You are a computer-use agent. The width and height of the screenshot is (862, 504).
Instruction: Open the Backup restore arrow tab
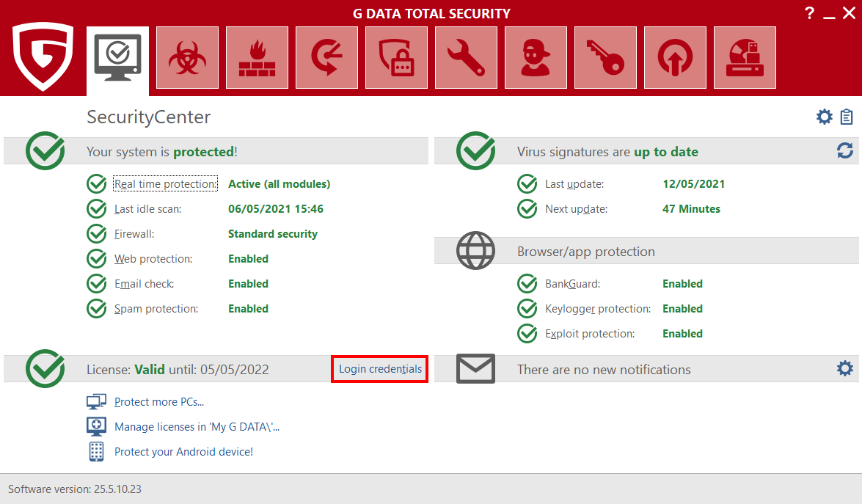click(x=326, y=57)
